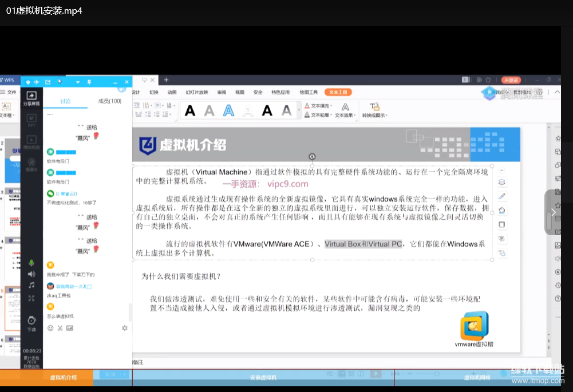Click the text-to-diagram icon beside text box
Viewport: 573px width, 392px height.
[x=502, y=253]
